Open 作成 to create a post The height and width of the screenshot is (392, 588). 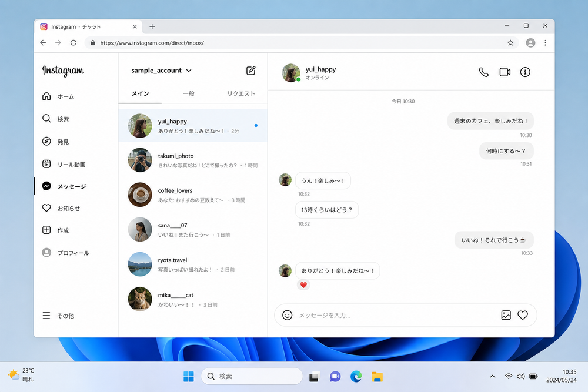click(55, 230)
